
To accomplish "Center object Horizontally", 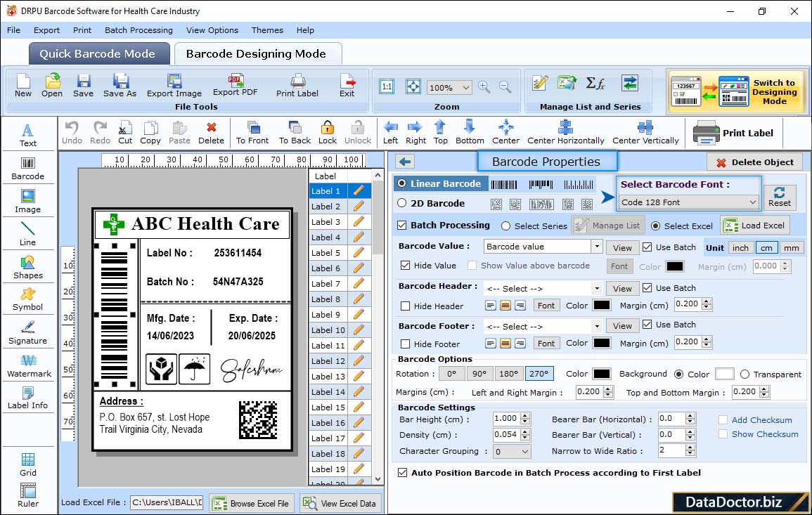I will [565, 133].
